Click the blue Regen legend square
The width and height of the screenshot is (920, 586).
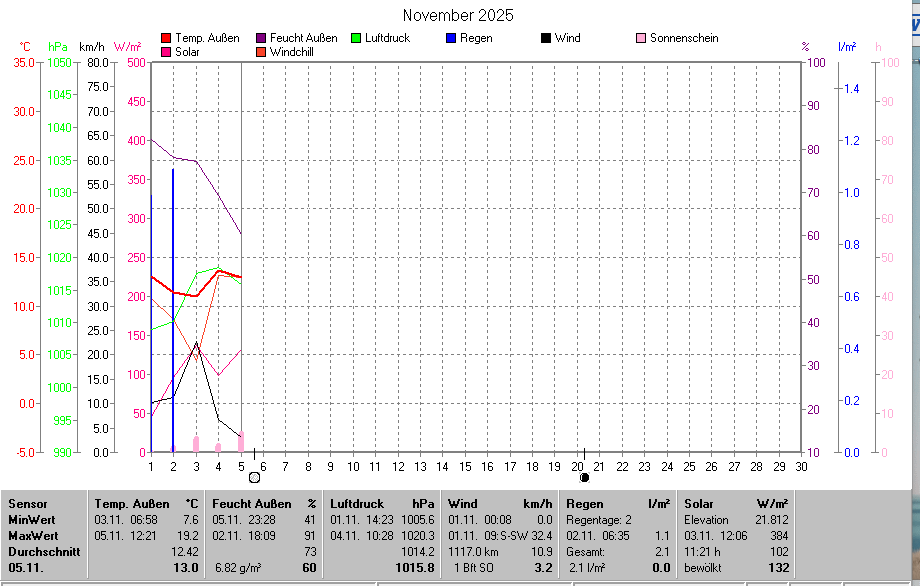[x=451, y=38]
